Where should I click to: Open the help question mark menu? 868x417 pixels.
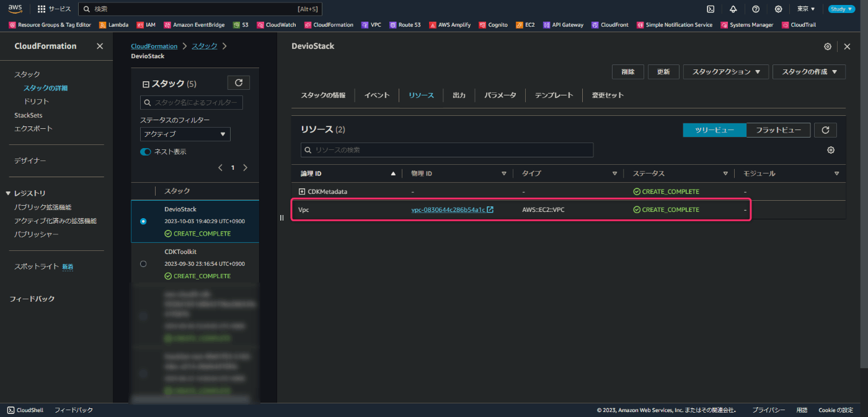coord(756,9)
